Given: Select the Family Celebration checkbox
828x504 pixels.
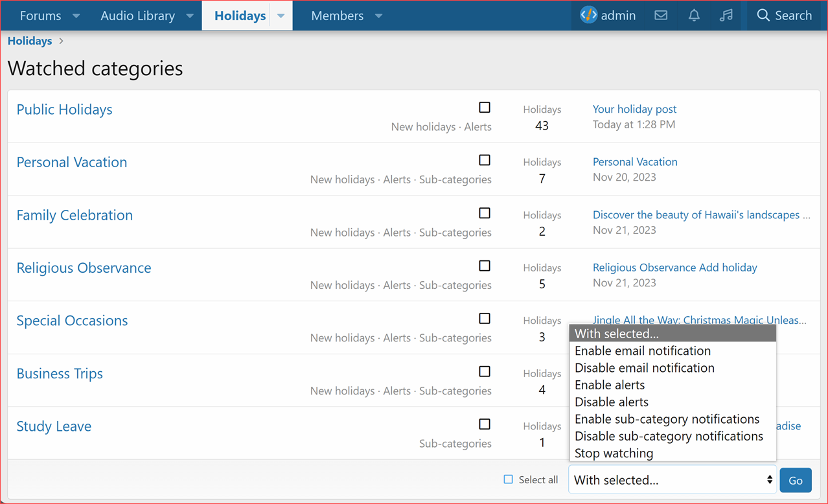Looking at the screenshot, I should click(484, 212).
